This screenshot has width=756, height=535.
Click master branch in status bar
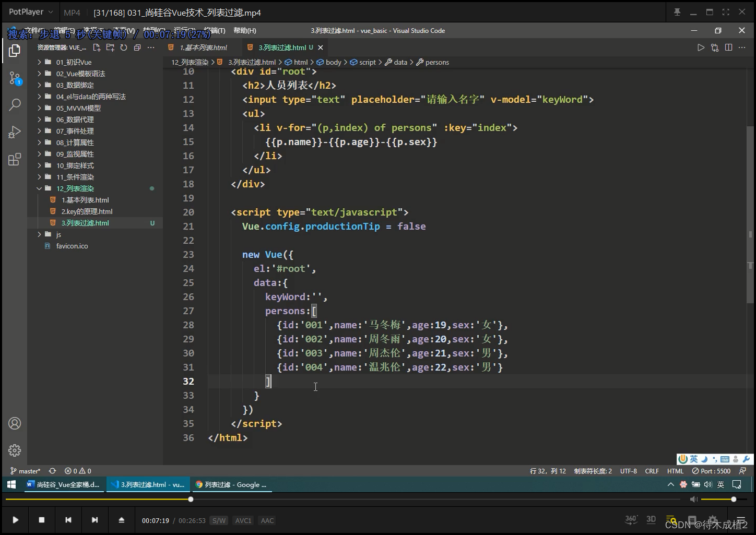[25, 471]
